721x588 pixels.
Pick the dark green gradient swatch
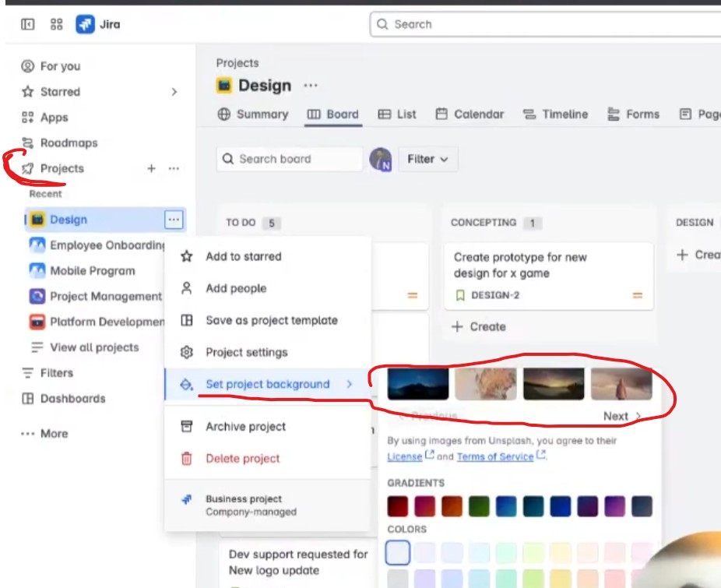[479, 506]
